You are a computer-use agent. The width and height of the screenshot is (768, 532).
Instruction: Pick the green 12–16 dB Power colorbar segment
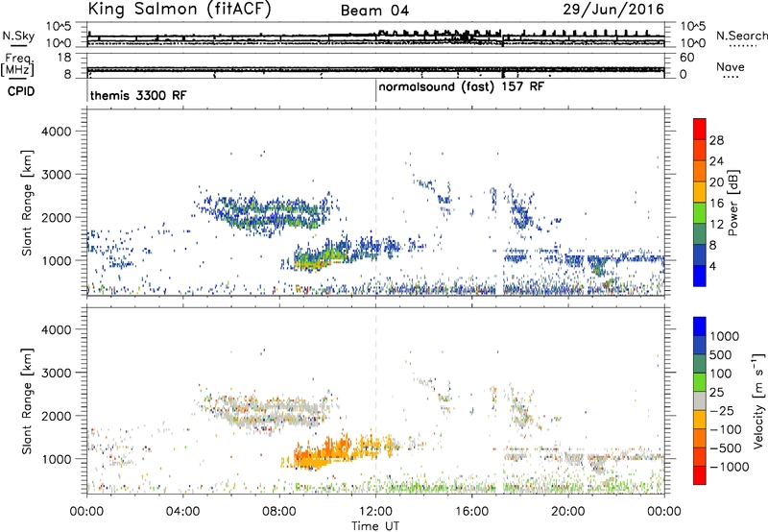pos(700,212)
